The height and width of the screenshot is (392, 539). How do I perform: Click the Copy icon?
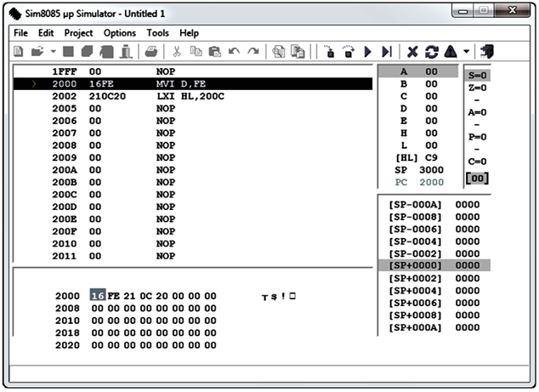pyautogui.click(x=196, y=52)
